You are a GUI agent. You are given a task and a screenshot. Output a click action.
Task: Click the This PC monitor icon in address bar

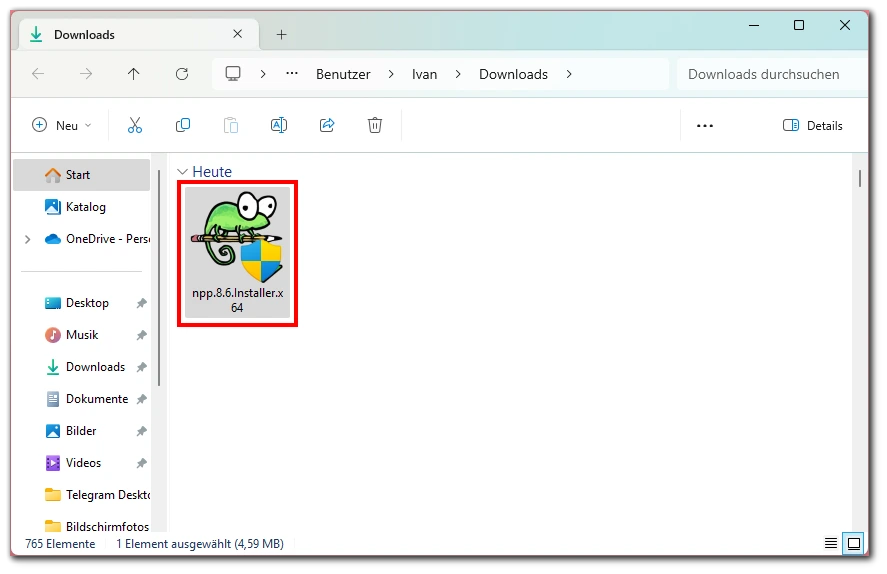pyautogui.click(x=233, y=74)
